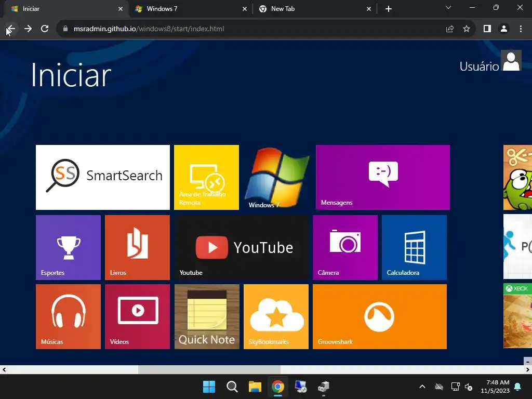
Task: Show hidden system tray icons
Action: pos(422,387)
